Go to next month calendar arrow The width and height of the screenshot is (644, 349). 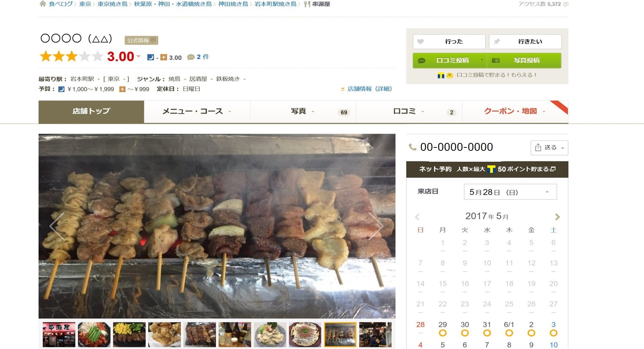(x=557, y=217)
